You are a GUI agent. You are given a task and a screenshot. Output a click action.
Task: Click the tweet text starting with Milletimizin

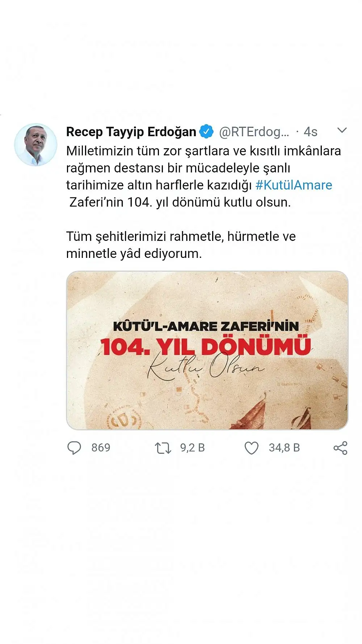pyautogui.click(x=203, y=176)
